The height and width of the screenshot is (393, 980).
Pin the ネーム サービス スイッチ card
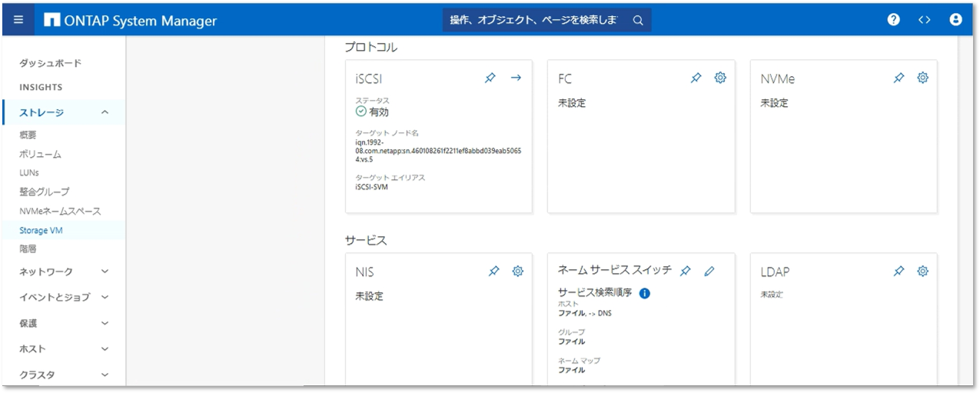click(686, 271)
